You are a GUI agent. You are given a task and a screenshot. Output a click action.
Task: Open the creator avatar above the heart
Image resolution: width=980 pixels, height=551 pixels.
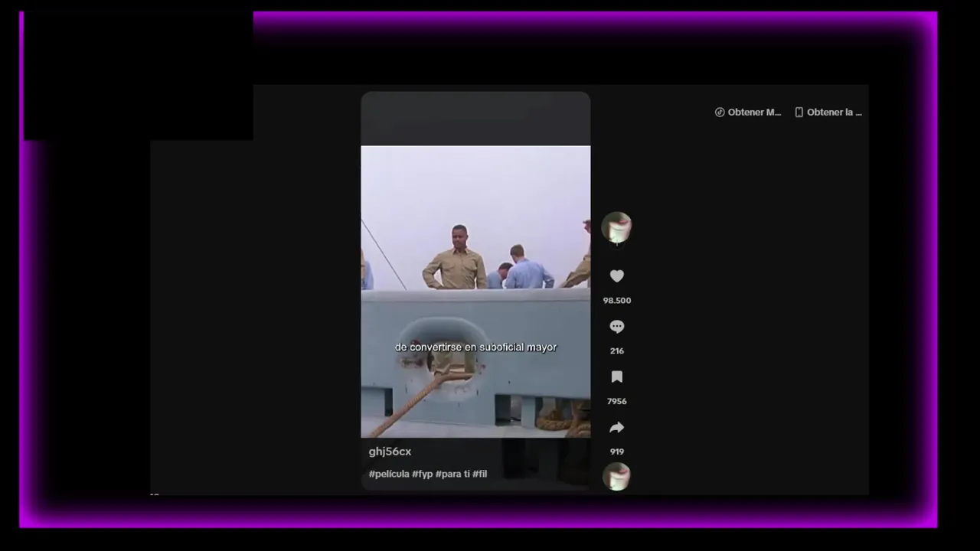coord(616,227)
